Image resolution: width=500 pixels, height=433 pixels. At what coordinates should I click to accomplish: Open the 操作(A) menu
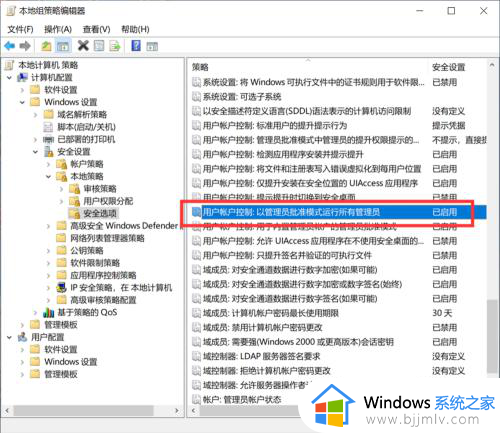pos(58,29)
